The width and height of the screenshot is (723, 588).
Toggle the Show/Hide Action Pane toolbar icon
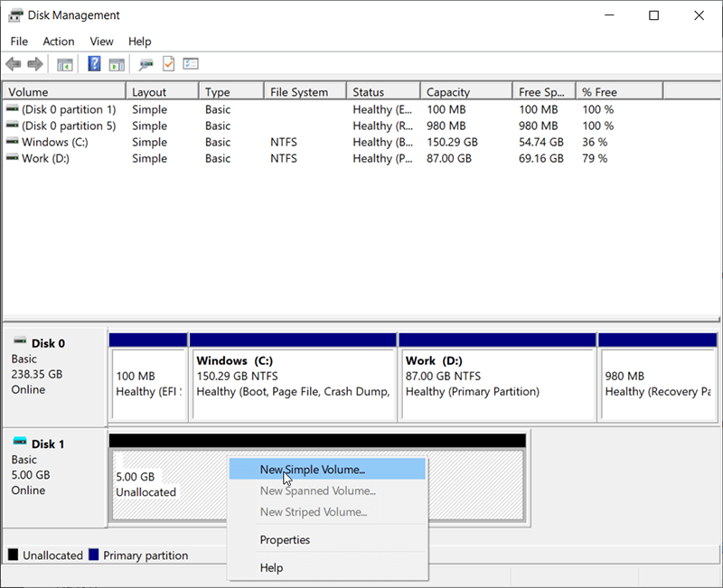117,63
